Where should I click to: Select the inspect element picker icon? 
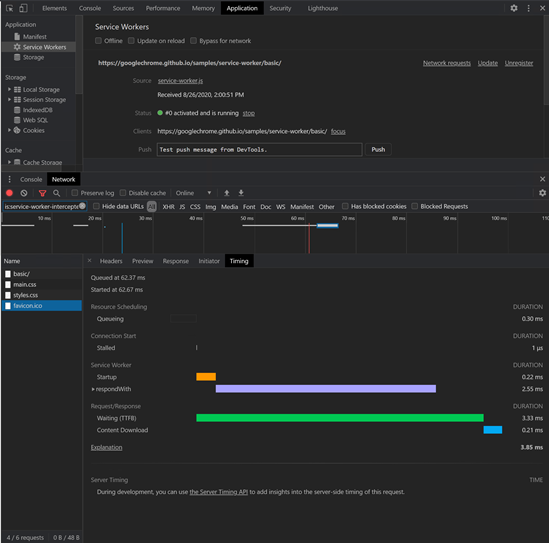[x=9, y=8]
